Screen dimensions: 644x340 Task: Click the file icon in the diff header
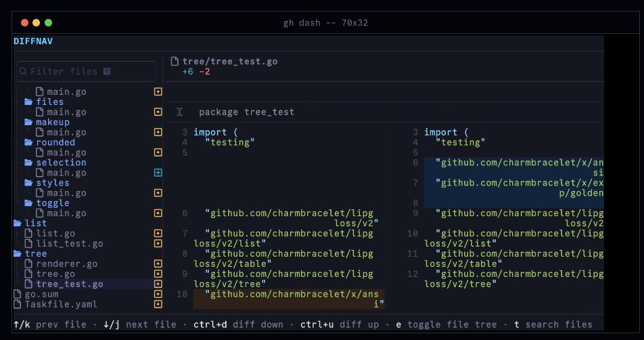[175, 61]
